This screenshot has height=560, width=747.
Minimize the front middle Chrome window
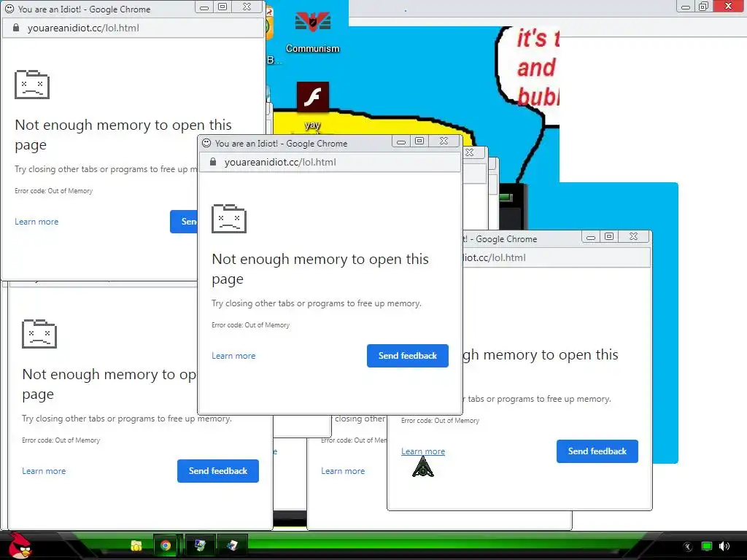401,141
